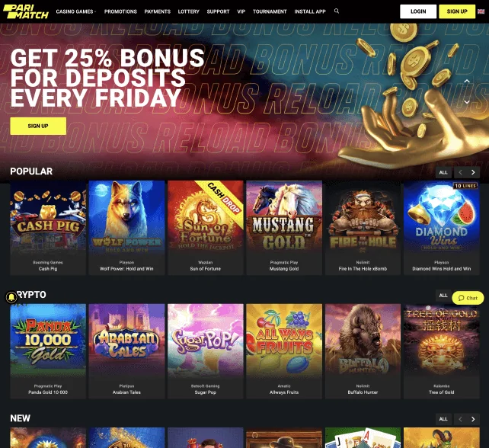Open the Promotions menu item
Viewport: 489px width, 448px height.
120,11
